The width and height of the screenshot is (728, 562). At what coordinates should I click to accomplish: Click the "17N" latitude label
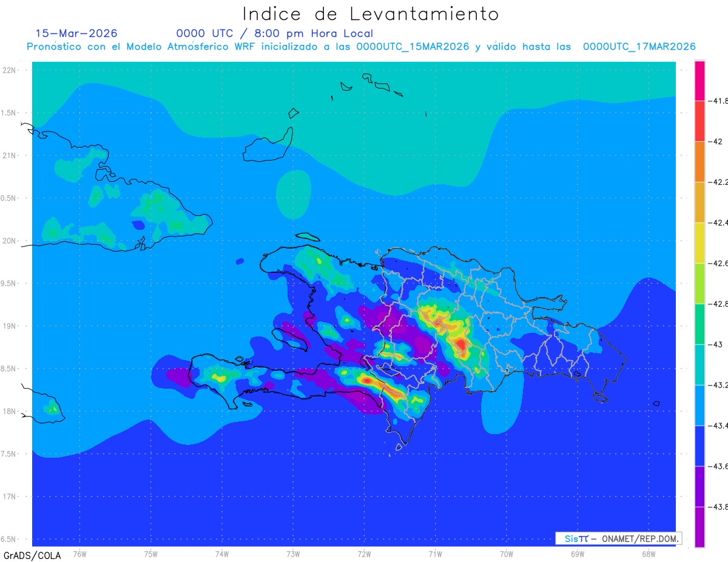click(x=10, y=497)
